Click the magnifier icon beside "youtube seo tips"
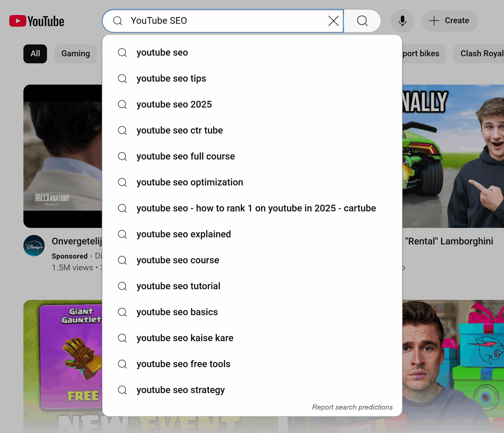 click(122, 79)
